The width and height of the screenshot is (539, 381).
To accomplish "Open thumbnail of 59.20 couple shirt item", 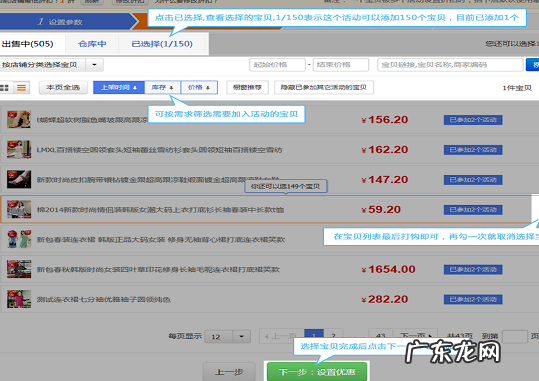I will 19,209.
